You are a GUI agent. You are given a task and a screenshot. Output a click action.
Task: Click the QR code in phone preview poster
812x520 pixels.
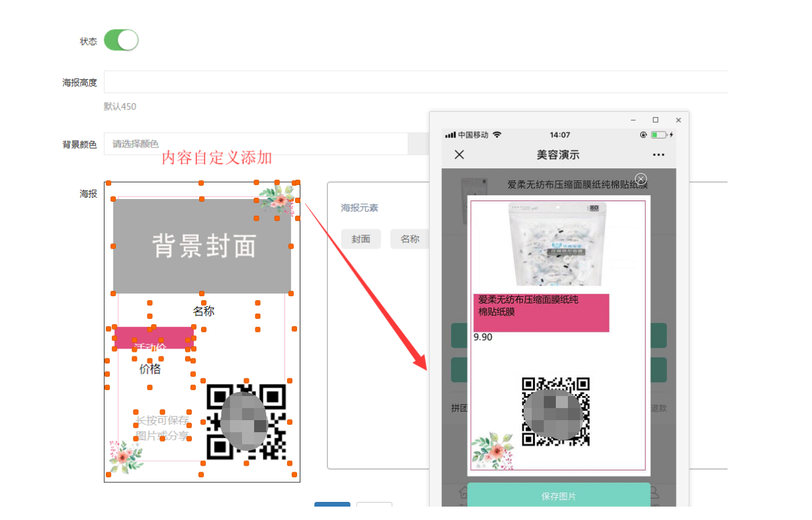tap(556, 411)
